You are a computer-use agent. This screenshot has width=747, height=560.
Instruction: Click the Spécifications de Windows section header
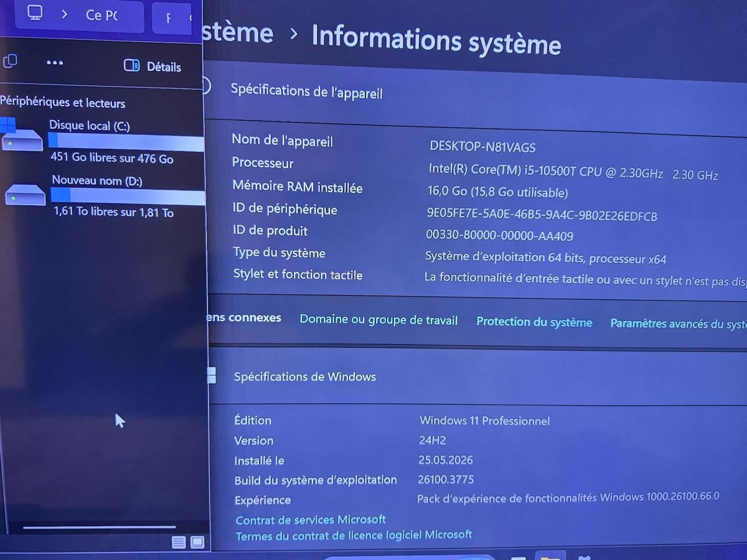click(x=305, y=376)
